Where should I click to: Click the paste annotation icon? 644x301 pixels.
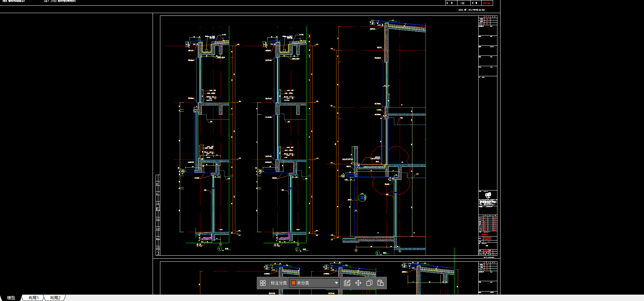pos(380,283)
